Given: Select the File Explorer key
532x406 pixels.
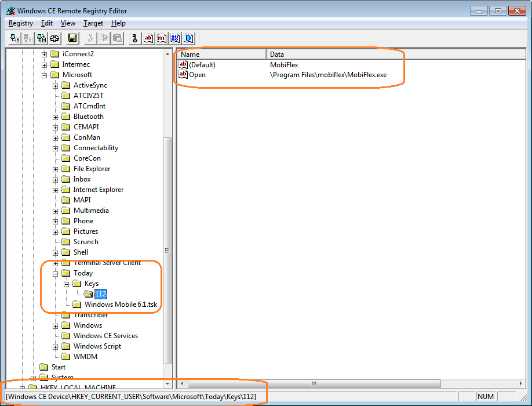Looking at the screenshot, I should (x=92, y=169).
